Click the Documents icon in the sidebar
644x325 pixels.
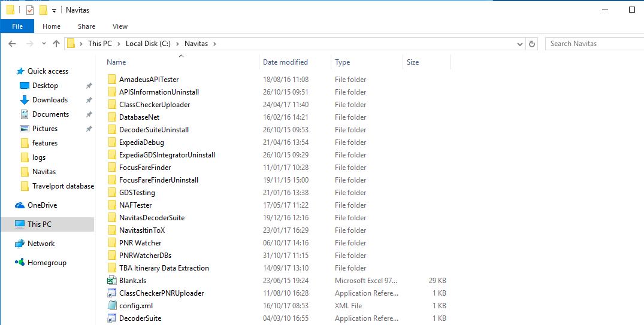25,114
